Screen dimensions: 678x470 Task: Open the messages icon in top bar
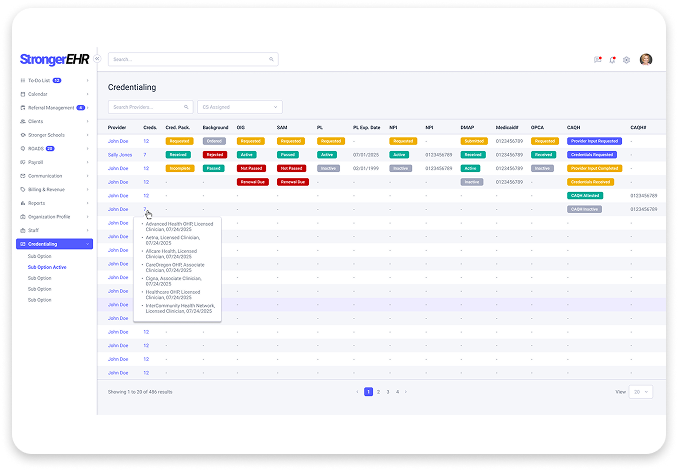597,60
